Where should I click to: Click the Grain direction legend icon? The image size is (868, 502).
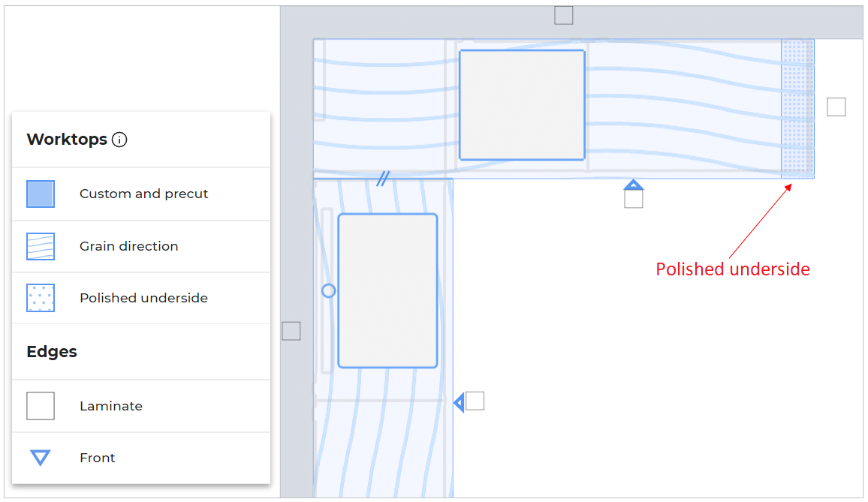click(41, 246)
